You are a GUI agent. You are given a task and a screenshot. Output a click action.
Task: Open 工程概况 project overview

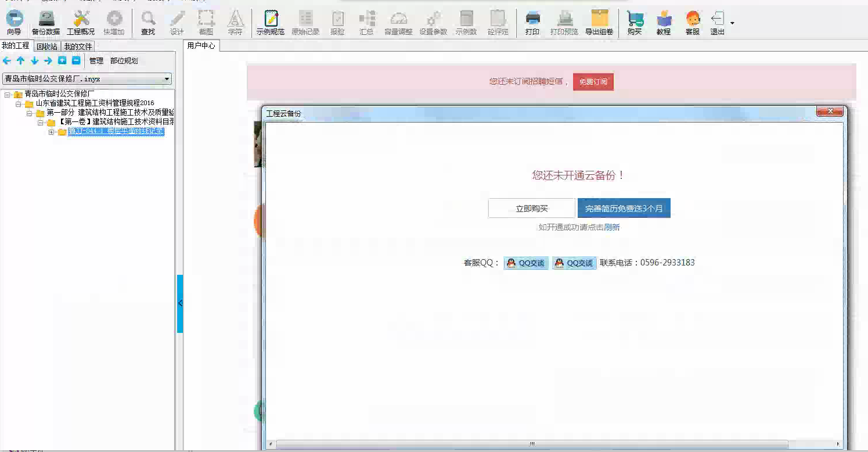point(81,23)
